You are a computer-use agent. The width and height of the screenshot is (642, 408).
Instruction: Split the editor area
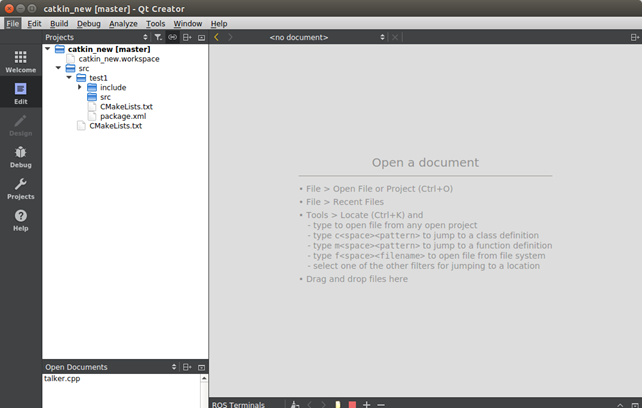635,37
